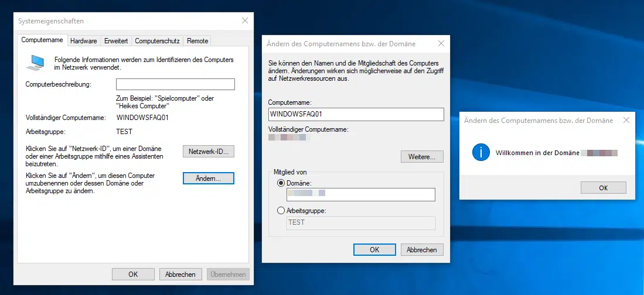Click the 'Vollständiger Computername:' label in the change dialog

point(308,129)
